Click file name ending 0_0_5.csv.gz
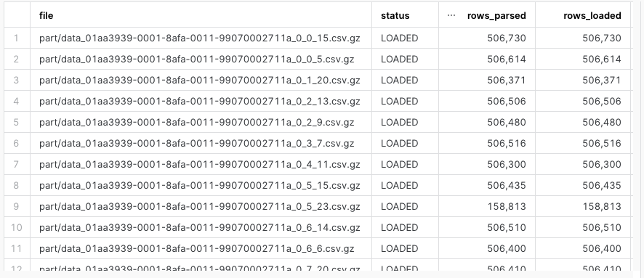The image size is (644, 278). tap(197, 59)
